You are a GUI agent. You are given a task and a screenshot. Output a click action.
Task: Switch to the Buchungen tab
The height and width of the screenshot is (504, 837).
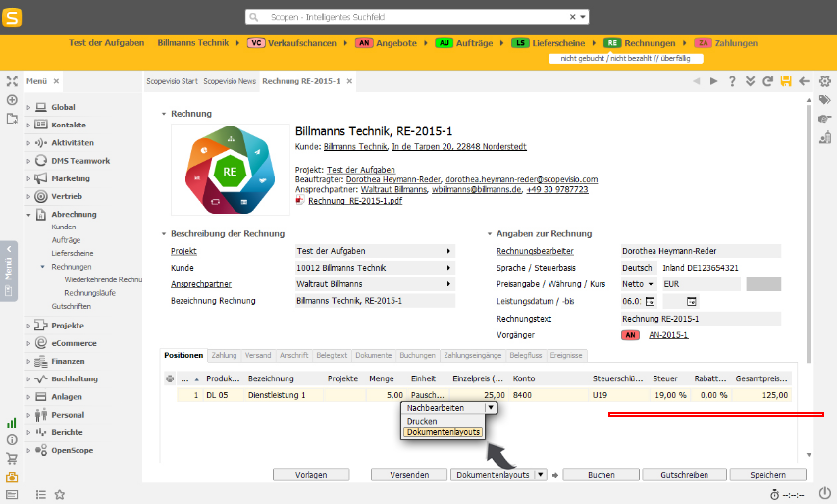point(417,355)
